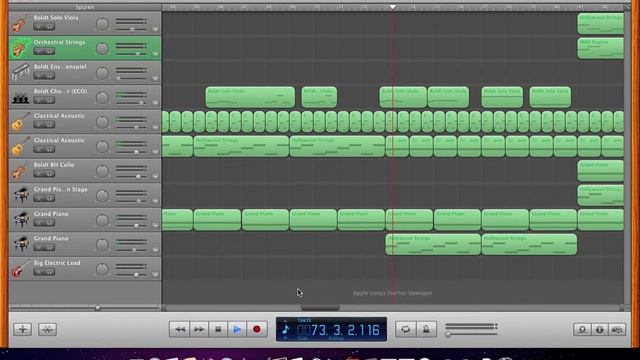This screenshot has width=640, height=360.
Task: Click the Big Electric Lead guitar icon
Action: [20, 269]
